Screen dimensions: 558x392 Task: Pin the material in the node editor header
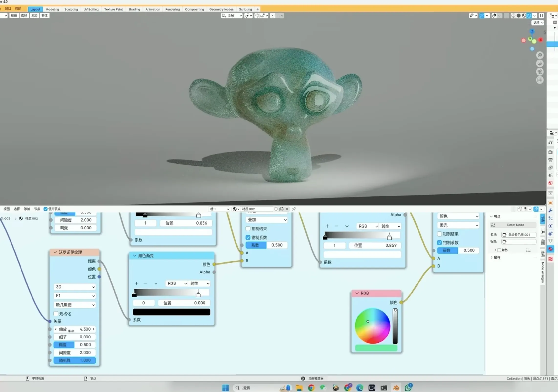[294, 209]
